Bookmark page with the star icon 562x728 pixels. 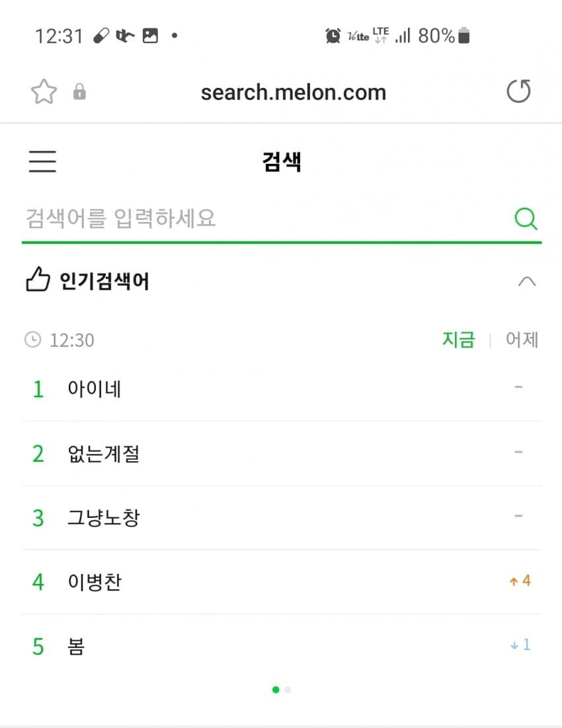44,91
